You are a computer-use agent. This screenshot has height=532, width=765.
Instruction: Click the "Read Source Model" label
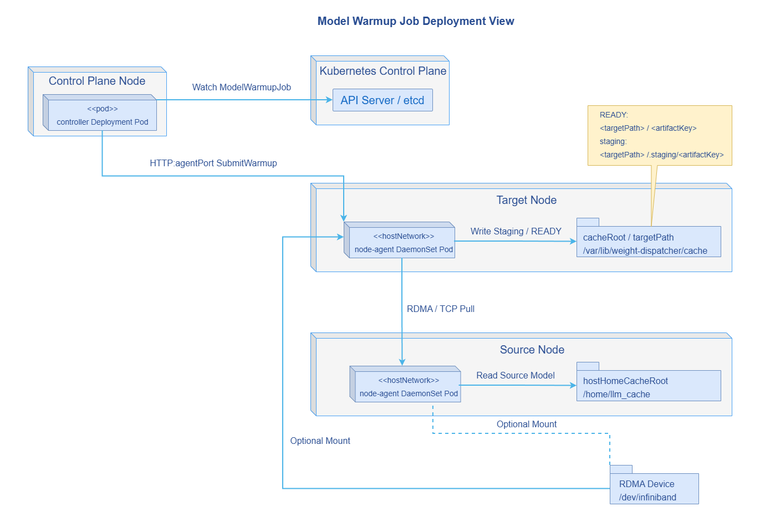coord(516,375)
